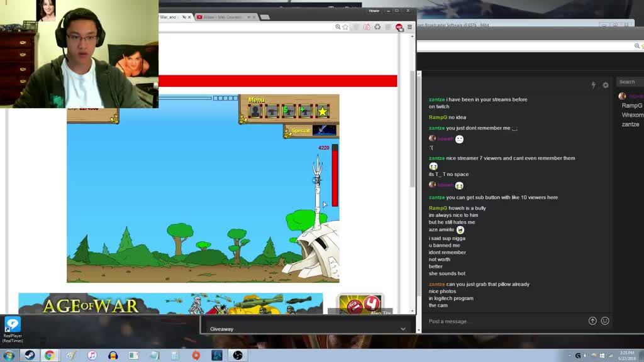
Task: Open a new Chrome tab
Action: pyautogui.click(x=265, y=17)
